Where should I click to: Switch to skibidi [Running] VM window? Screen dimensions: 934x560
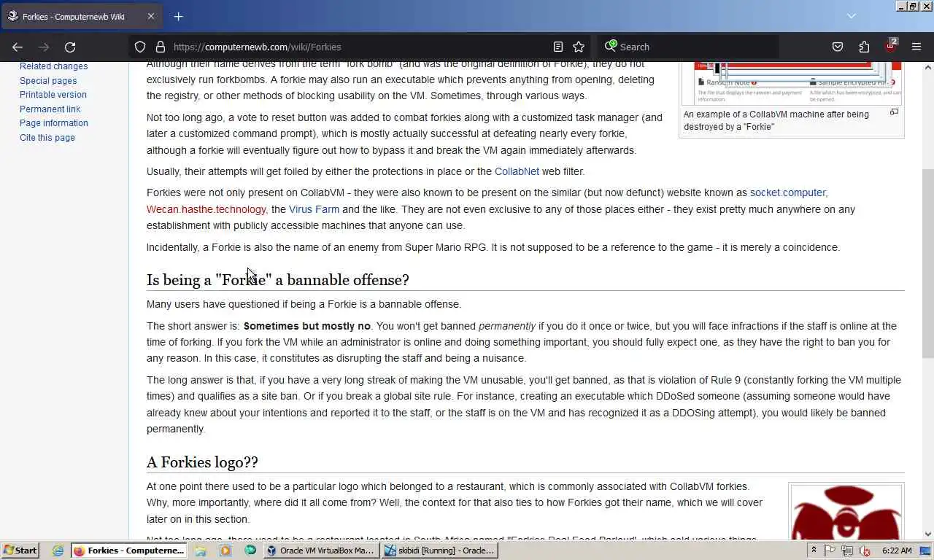pos(440,551)
